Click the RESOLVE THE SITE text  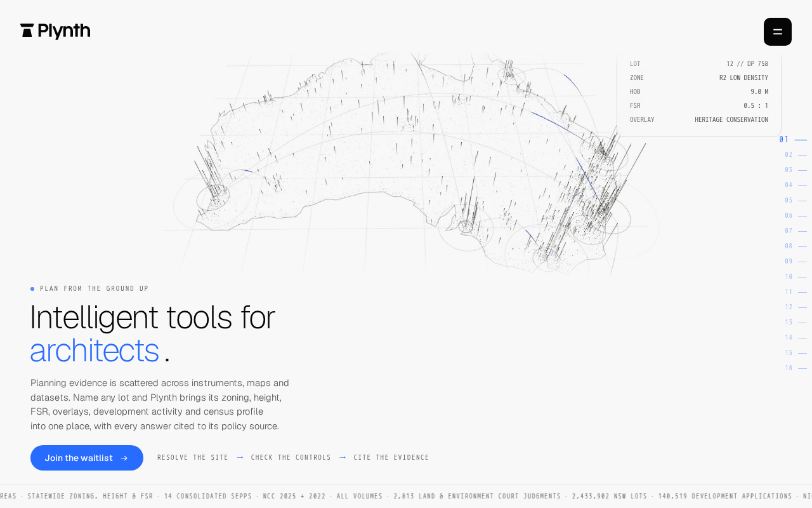pyautogui.click(x=193, y=458)
